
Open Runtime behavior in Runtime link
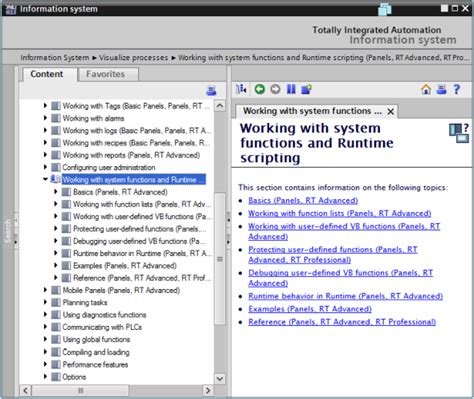click(x=345, y=296)
